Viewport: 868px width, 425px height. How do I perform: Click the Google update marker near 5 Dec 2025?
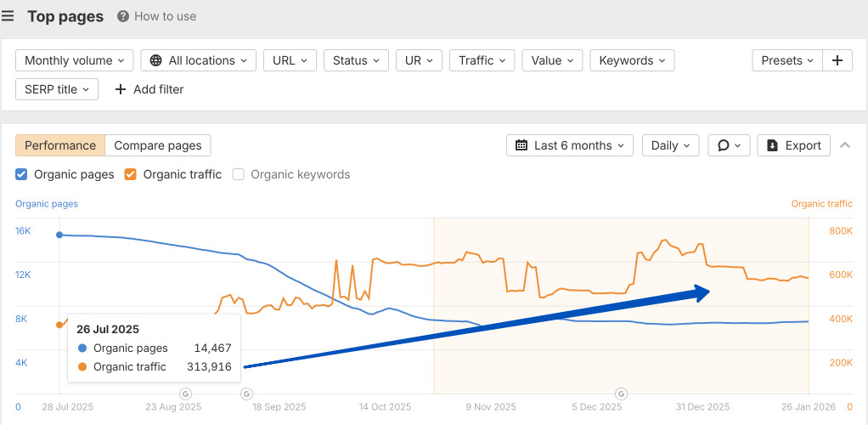pos(622,394)
